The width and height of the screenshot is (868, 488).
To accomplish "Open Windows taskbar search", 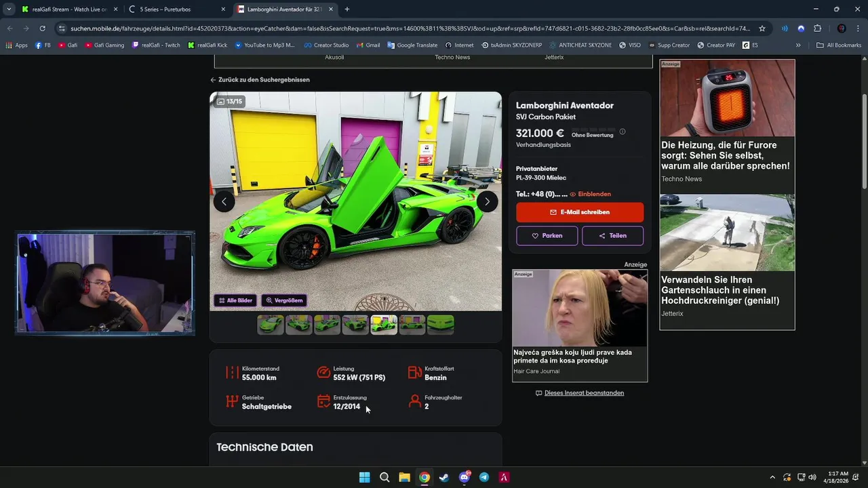I will pyautogui.click(x=384, y=477).
